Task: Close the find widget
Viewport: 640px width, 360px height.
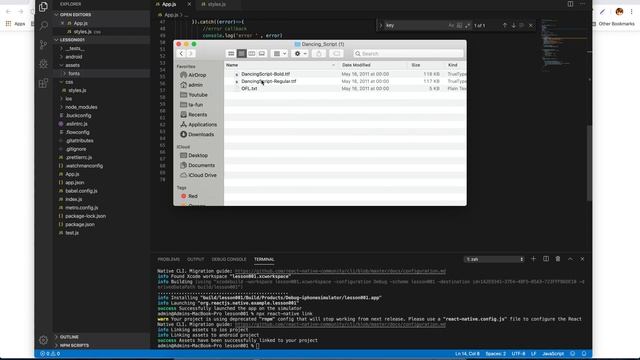Action: pyautogui.click(x=531, y=25)
